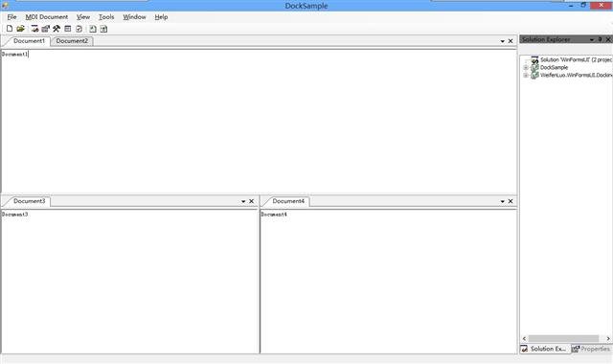Click the Toolbox hammer toolbar icon
This screenshot has height=364, width=613.
pos(57,29)
